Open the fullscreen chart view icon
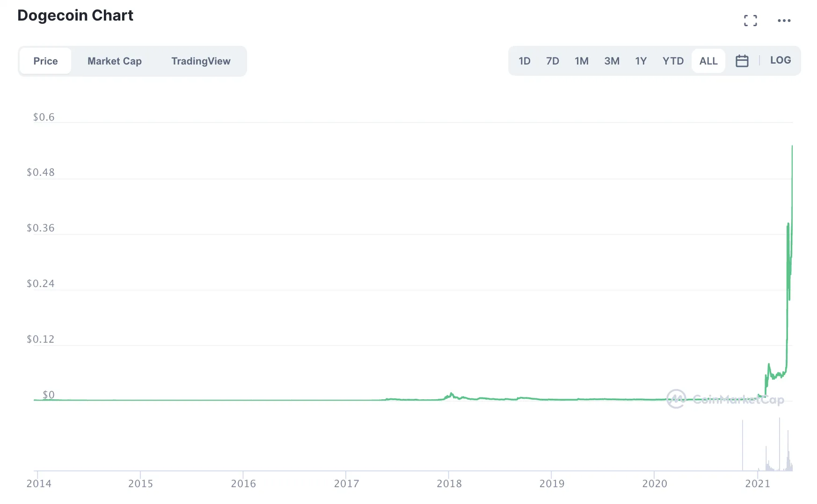 pyautogui.click(x=751, y=21)
